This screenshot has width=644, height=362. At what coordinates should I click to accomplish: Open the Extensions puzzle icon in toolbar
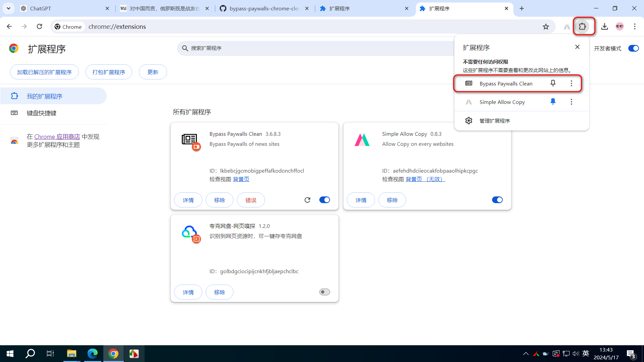coord(583,26)
